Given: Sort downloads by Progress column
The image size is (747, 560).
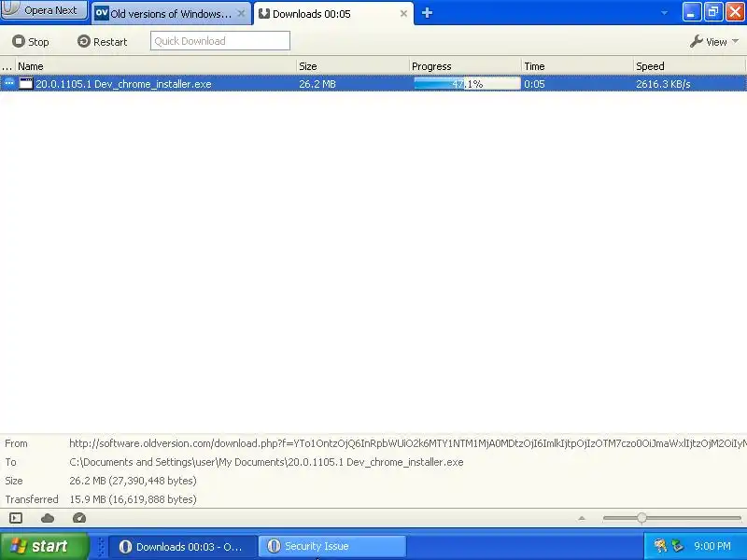Looking at the screenshot, I should [x=465, y=66].
